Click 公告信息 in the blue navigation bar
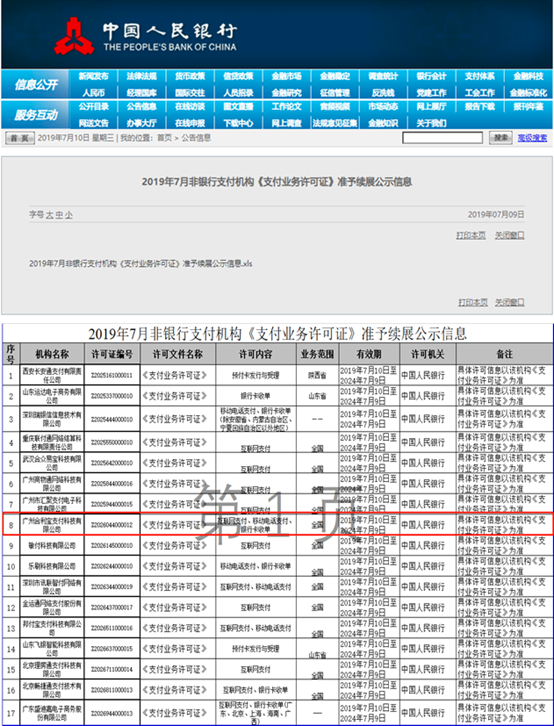 [x=142, y=106]
